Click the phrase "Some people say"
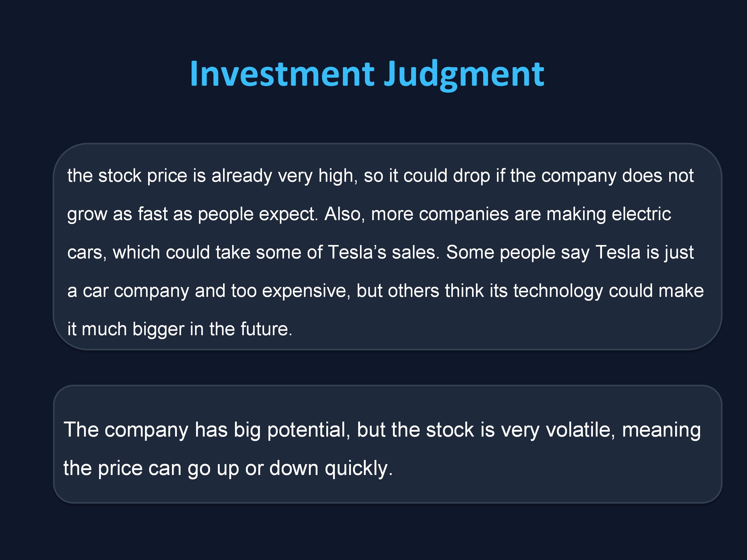This screenshot has height=560, width=747. coord(517,253)
